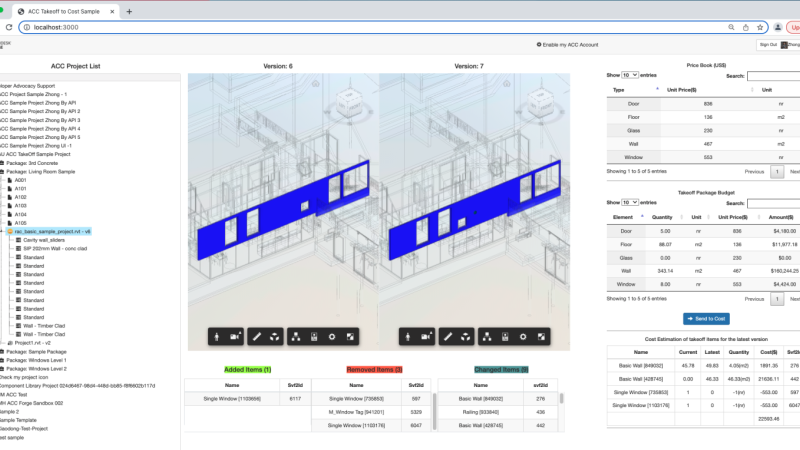Click the Home view icon in Version 7 viewer
This screenshot has height=450, width=800.
[507, 84]
